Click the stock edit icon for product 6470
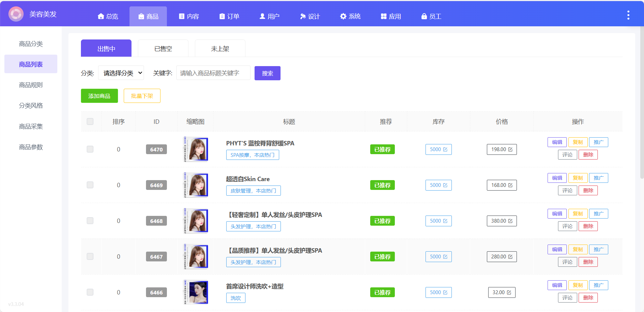 click(x=445, y=149)
